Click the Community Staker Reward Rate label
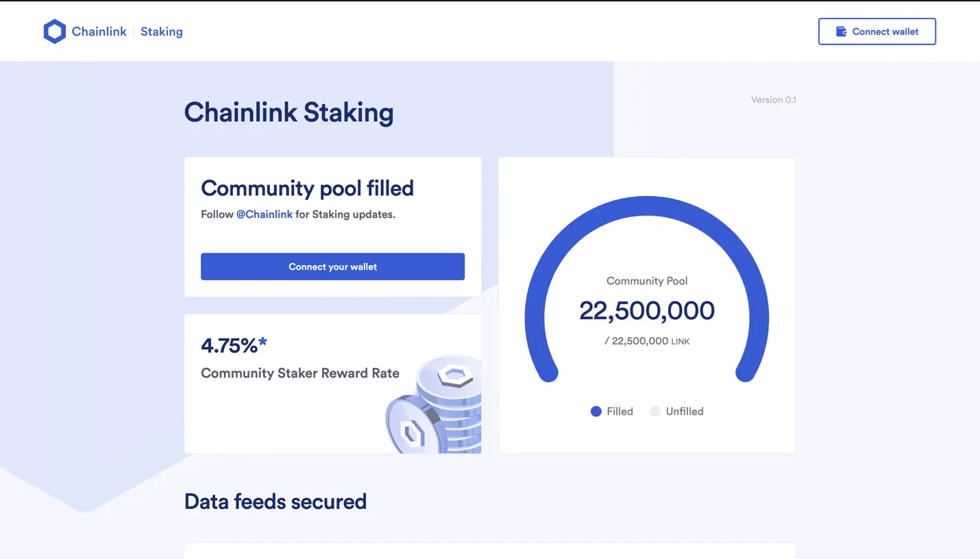The image size is (980, 559). click(299, 373)
